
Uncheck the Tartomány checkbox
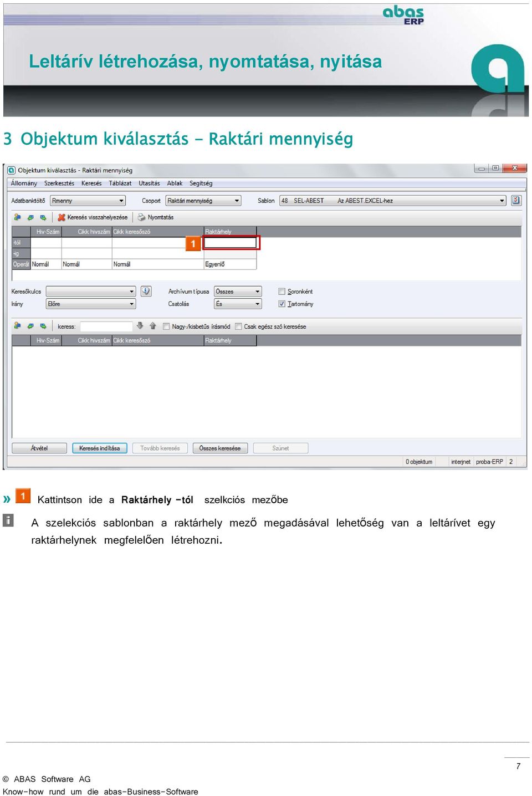(282, 304)
